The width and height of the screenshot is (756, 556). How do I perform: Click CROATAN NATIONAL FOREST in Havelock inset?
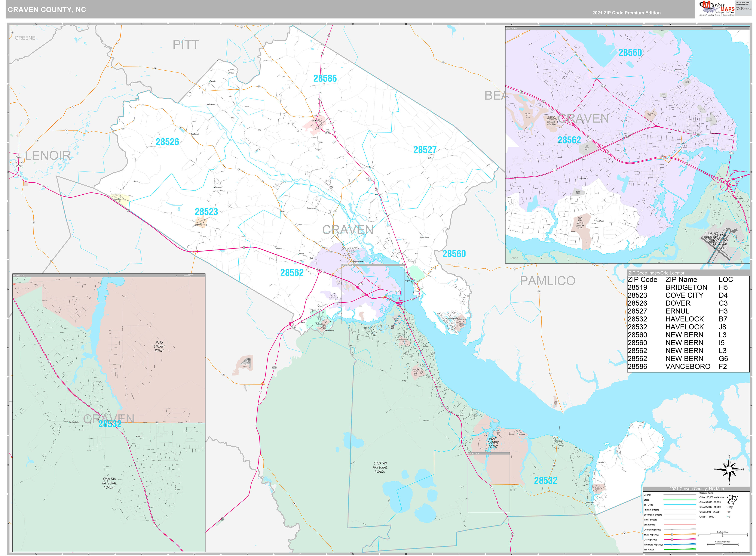click(x=109, y=483)
